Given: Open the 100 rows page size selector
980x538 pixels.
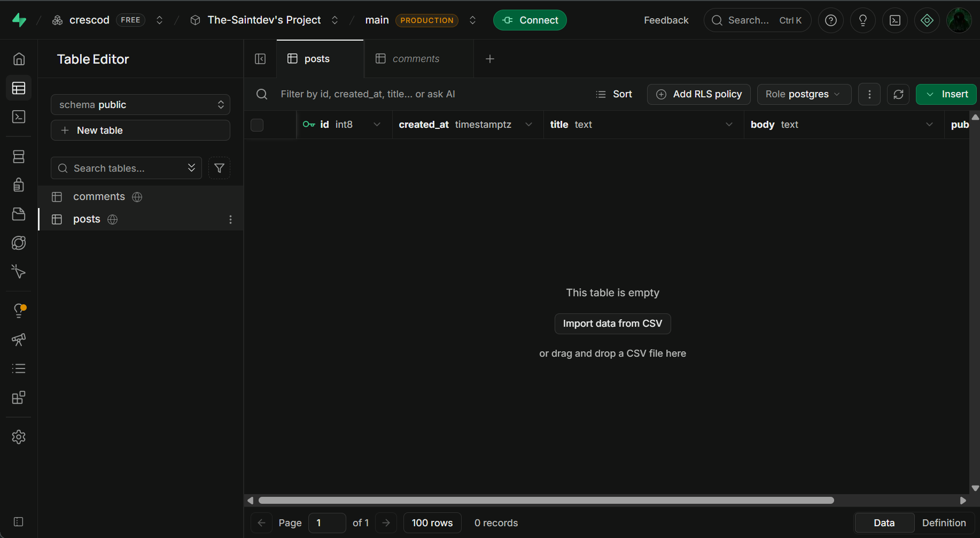Looking at the screenshot, I should pos(432,523).
